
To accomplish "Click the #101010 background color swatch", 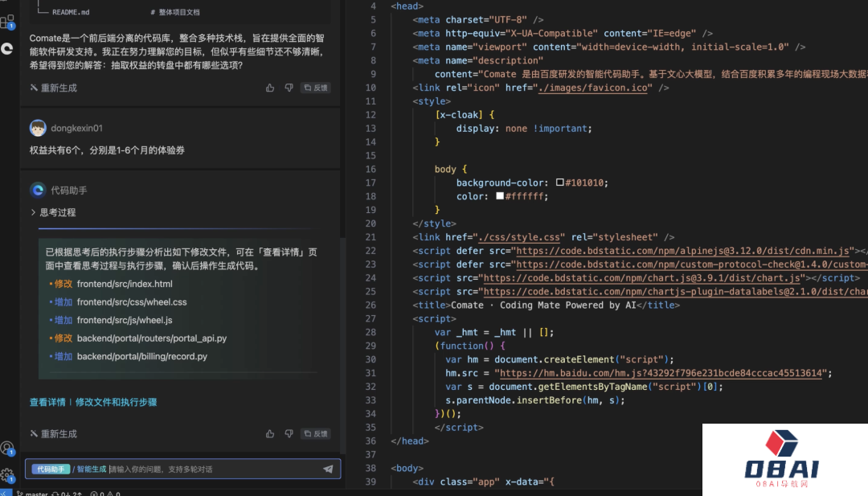I will point(559,182).
